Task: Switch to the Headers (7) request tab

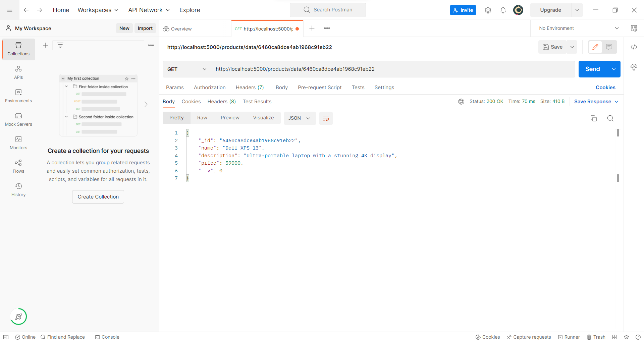Action: (x=250, y=88)
